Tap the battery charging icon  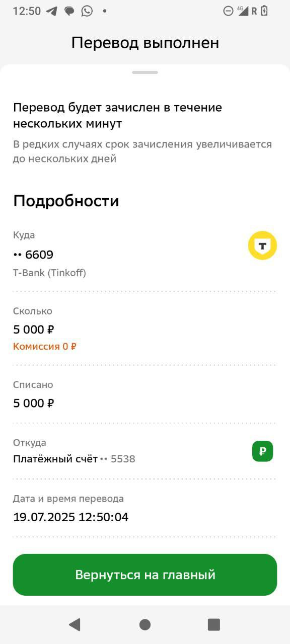coord(264,11)
